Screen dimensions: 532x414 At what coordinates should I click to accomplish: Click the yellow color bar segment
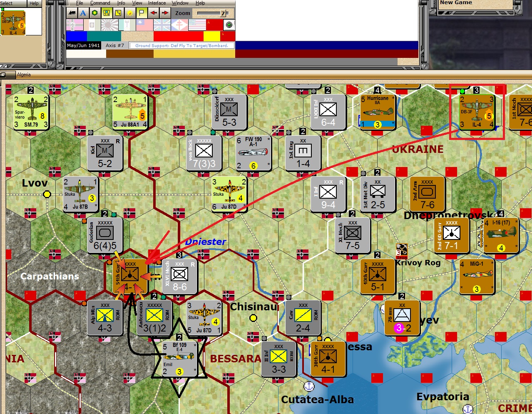(211, 36)
